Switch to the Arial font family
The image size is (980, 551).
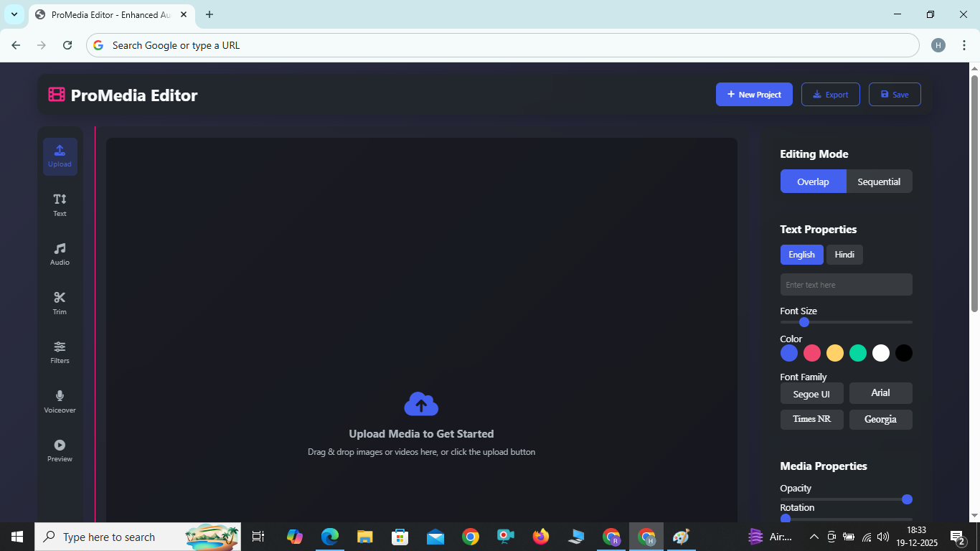880,393
